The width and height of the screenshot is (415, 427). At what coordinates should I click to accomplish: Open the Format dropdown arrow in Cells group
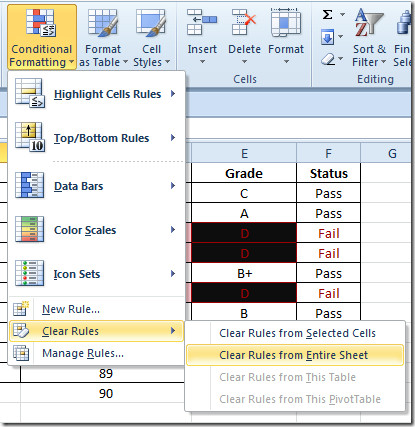point(286,62)
